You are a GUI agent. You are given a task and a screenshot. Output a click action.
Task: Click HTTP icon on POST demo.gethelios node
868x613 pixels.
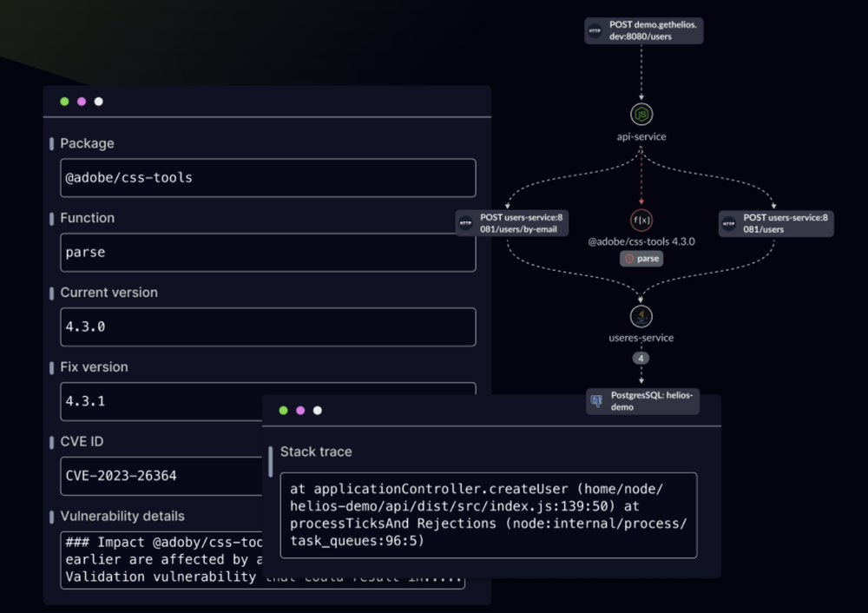595,30
